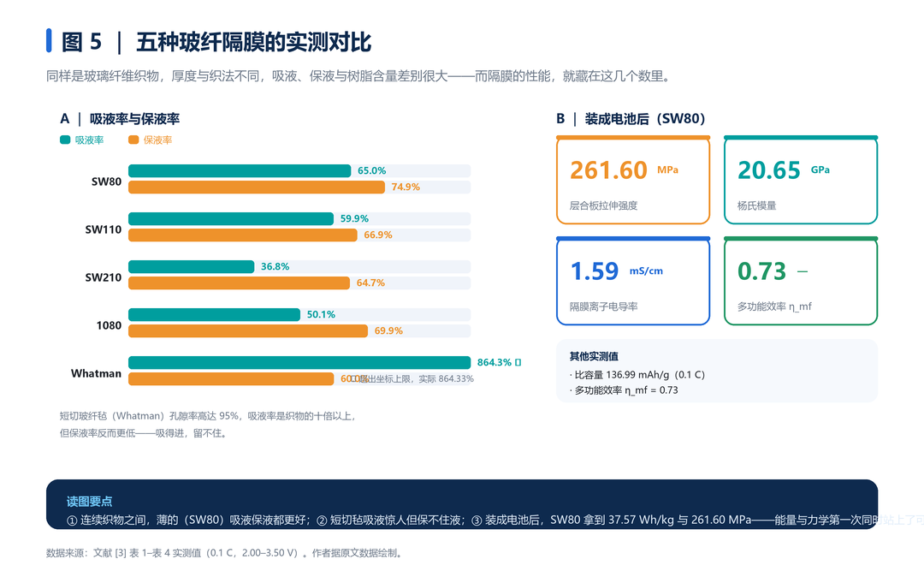
Task: Click the SW110 row label
Action: [104, 229]
